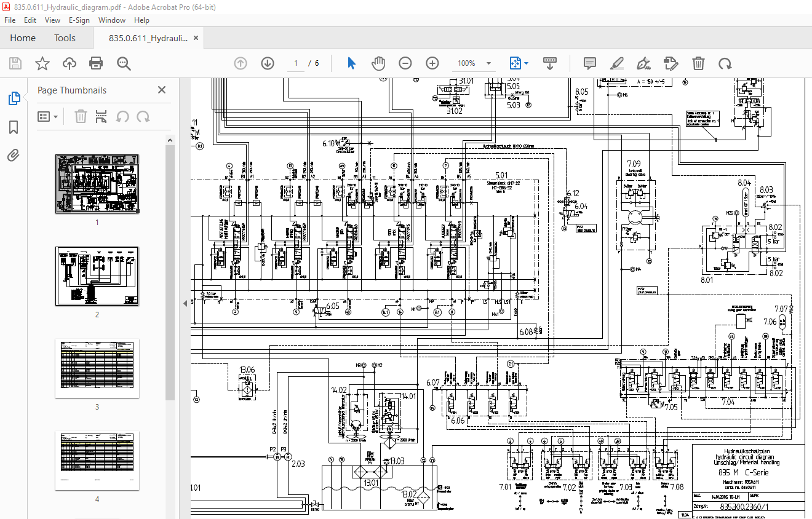Screen dimensions: 812x519
Task: Zoom in with plus icon
Action: pyautogui.click(x=432, y=63)
